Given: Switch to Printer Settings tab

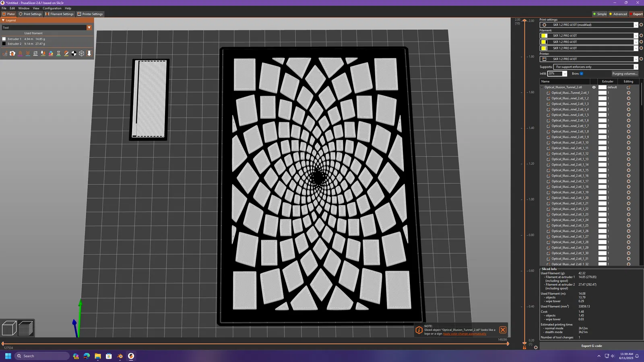Looking at the screenshot, I should (90, 14).
